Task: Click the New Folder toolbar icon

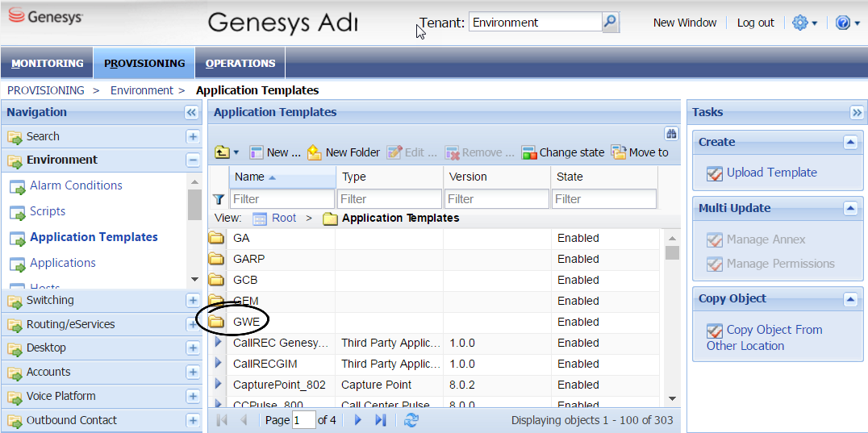Action: point(314,152)
